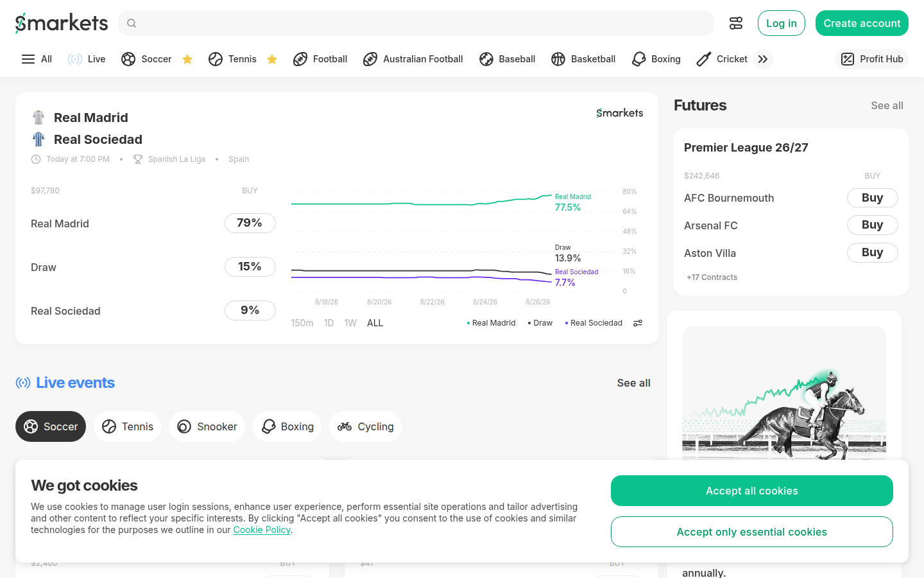Click the Soccer ball icon in top navigation
This screenshot has height=578, width=924.
click(x=128, y=59)
